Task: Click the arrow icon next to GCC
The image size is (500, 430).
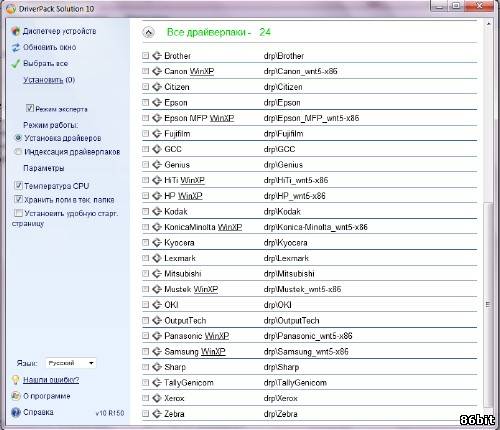Action: [x=157, y=149]
